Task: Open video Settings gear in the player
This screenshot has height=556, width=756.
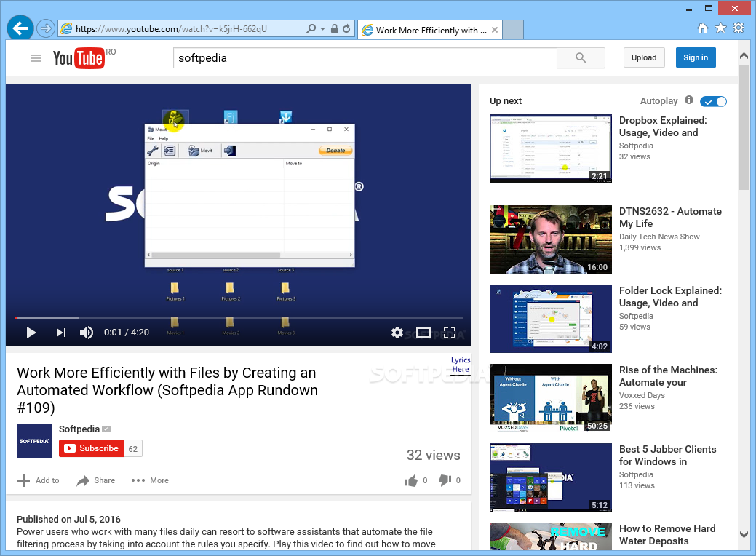Action: (x=397, y=333)
